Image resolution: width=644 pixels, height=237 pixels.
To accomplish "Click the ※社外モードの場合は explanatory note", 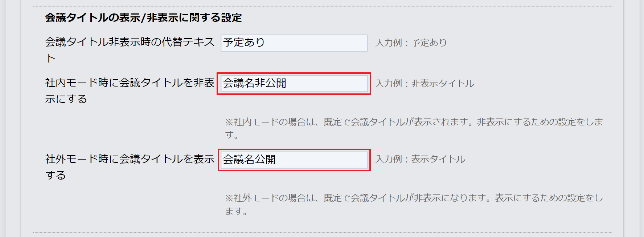I will pos(414,198).
